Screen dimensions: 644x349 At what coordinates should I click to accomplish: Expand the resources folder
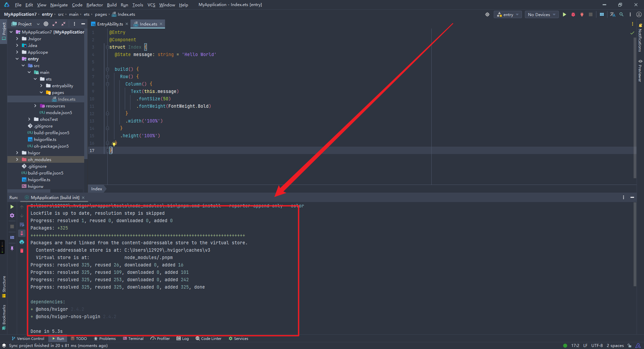pos(35,106)
